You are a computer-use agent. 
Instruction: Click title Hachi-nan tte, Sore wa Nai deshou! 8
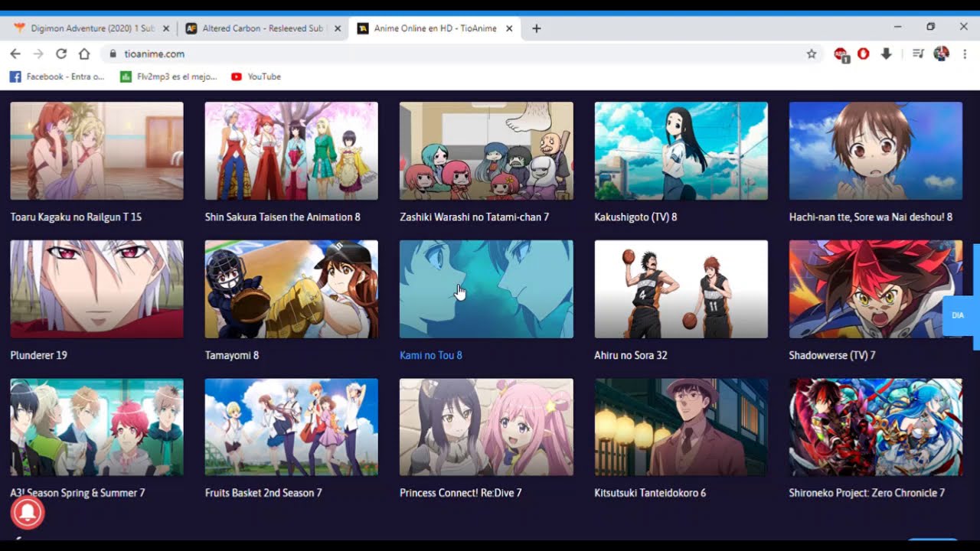point(871,217)
